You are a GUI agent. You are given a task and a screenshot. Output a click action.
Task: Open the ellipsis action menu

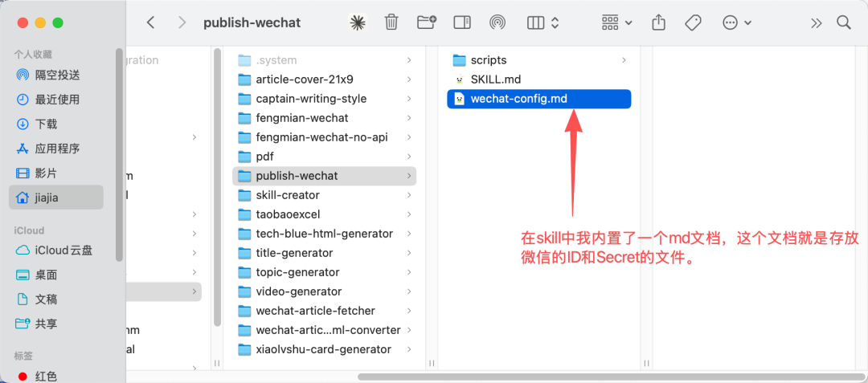click(x=737, y=22)
